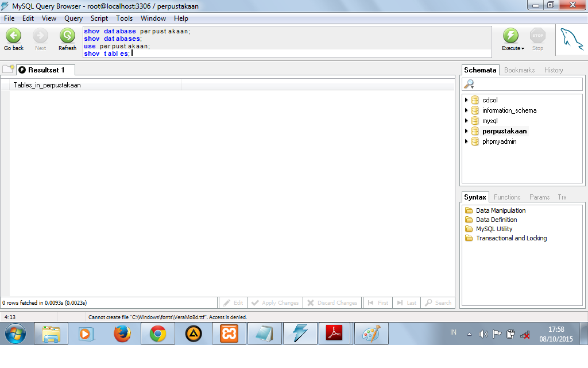Open a new resultset tab icon
The width and height of the screenshot is (588, 368).
click(8, 69)
